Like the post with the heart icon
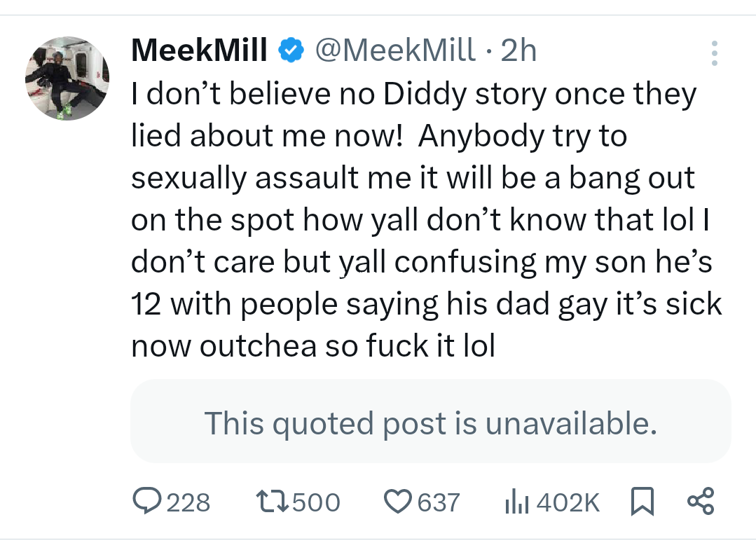The width and height of the screenshot is (756, 550). coord(398,502)
